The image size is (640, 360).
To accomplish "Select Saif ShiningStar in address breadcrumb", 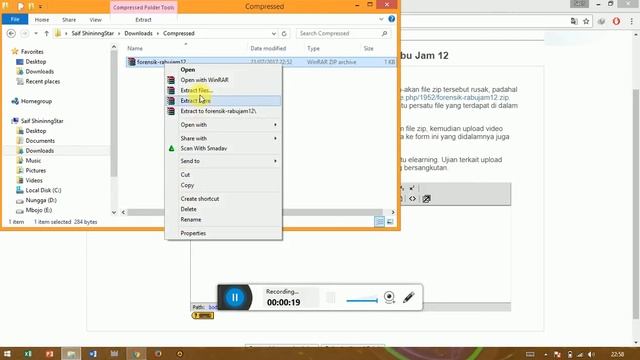I will (93, 33).
